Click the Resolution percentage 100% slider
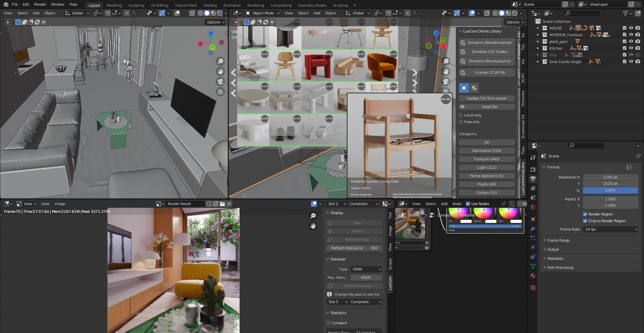 (610, 190)
